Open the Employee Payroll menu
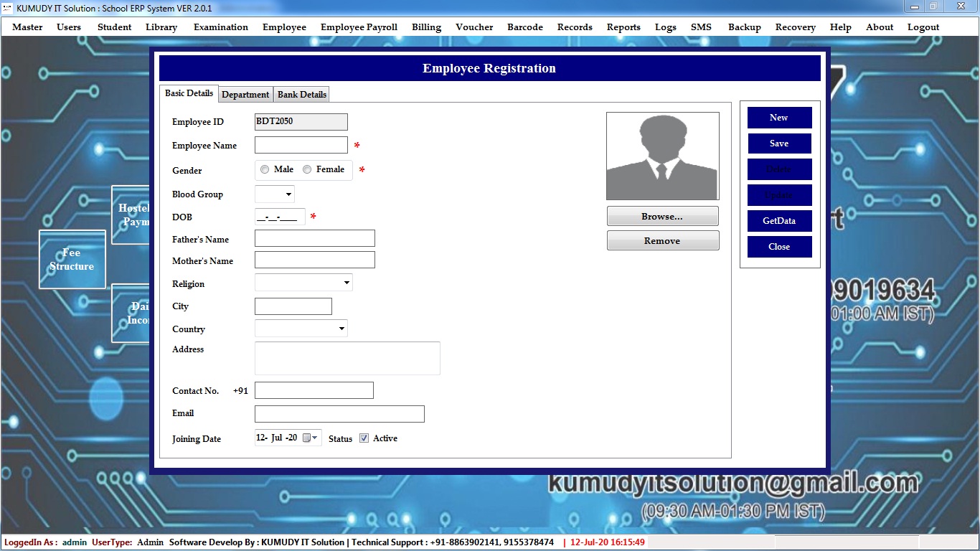Screen dimensions: 980x551 359,27
